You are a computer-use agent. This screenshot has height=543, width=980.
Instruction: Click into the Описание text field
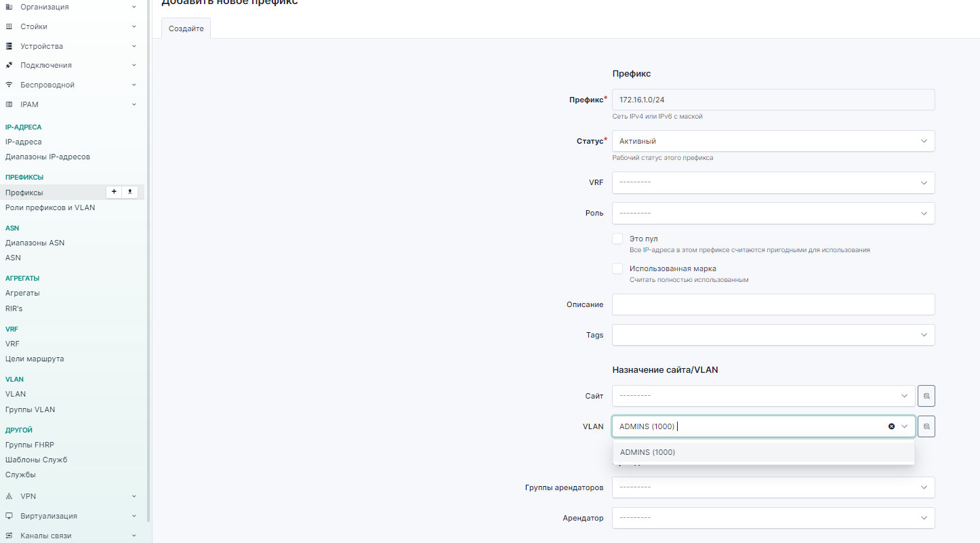tap(773, 304)
